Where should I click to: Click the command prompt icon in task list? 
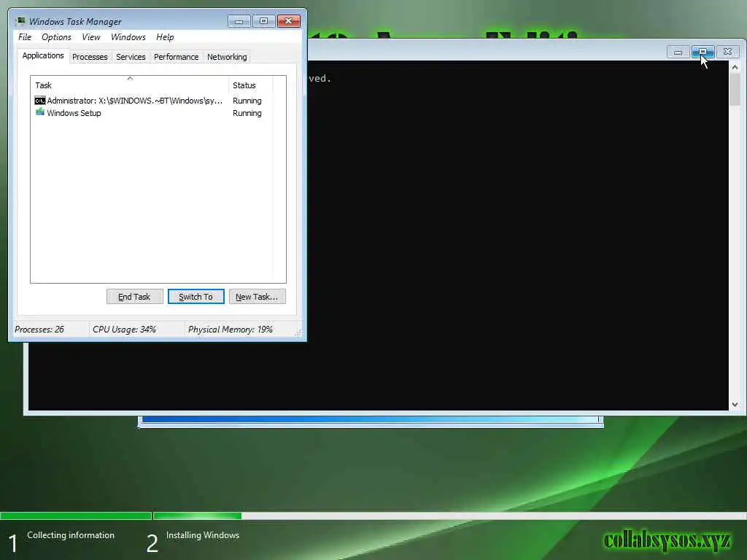coord(40,101)
